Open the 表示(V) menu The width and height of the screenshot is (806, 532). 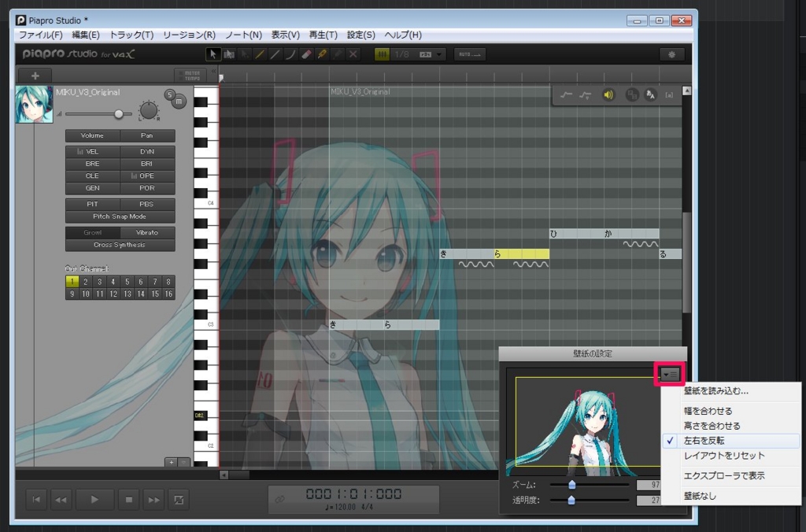tap(285, 35)
